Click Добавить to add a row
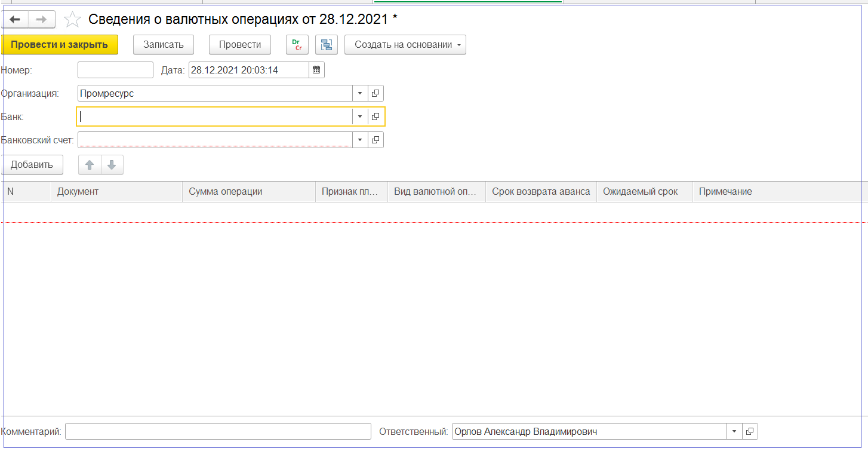Screen dimensions: 868x451 pos(32,165)
